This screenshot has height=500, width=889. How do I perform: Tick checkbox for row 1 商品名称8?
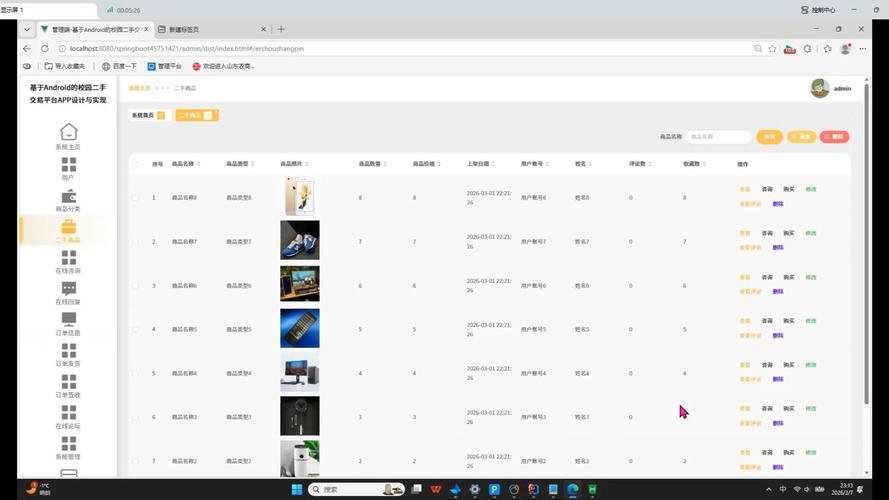[136, 198]
